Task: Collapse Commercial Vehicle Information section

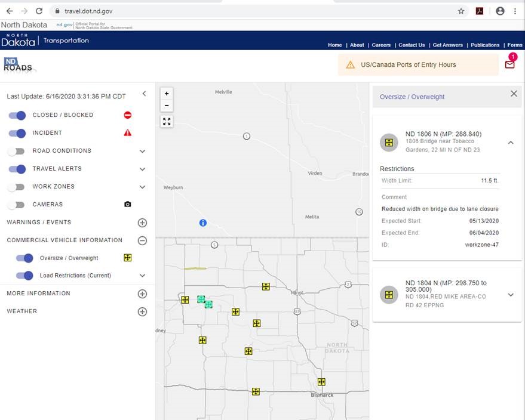Action: pos(142,240)
